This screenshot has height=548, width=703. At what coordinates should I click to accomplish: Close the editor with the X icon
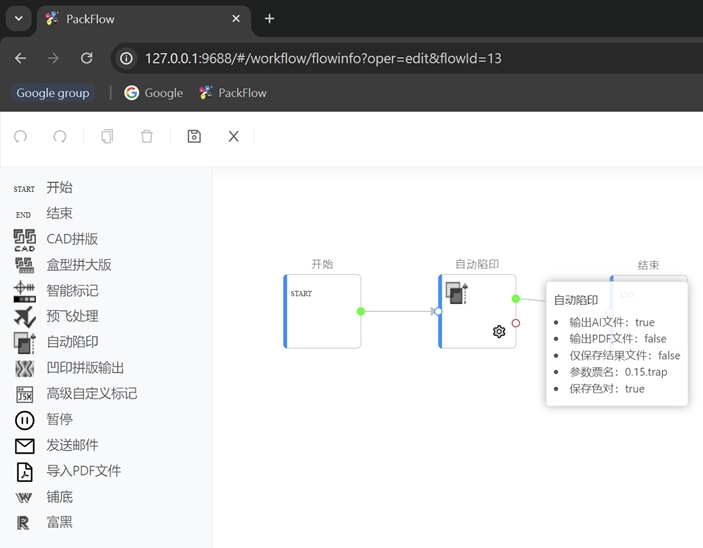[x=233, y=136]
